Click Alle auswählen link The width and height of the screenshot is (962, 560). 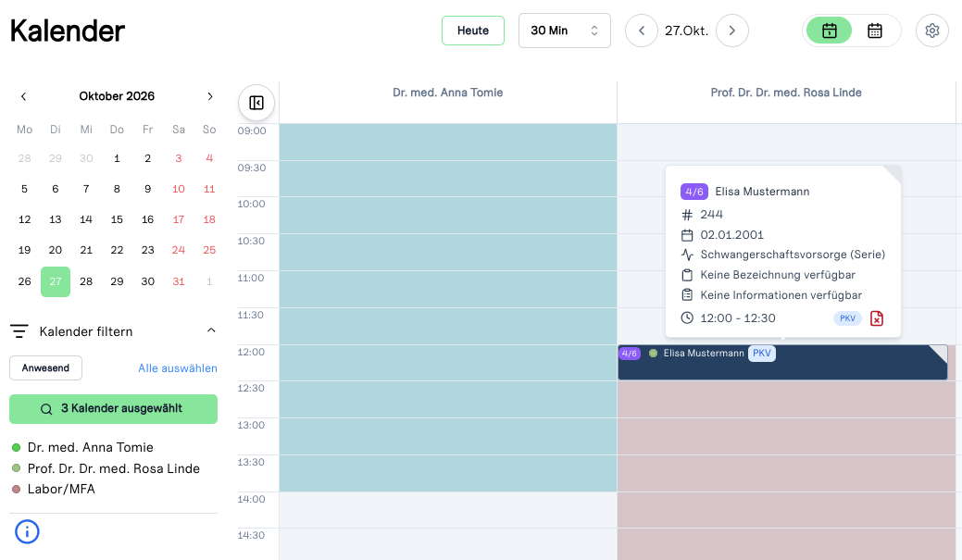[177, 368]
